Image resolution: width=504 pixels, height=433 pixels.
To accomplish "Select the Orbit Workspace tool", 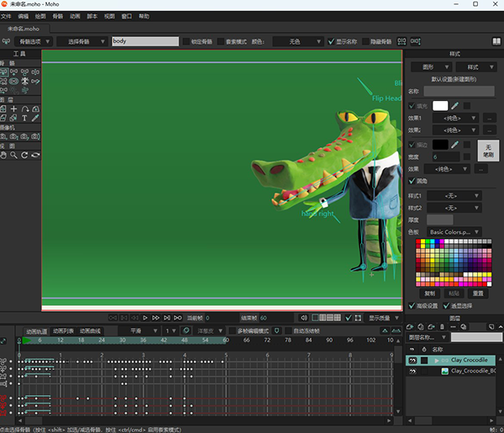I will [x=35, y=155].
